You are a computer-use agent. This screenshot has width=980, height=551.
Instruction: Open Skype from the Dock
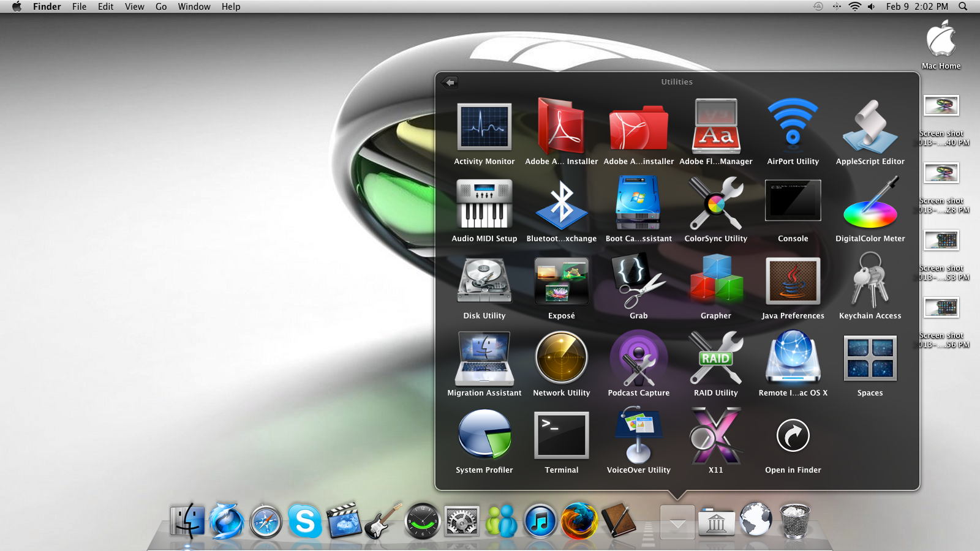pos(305,521)
